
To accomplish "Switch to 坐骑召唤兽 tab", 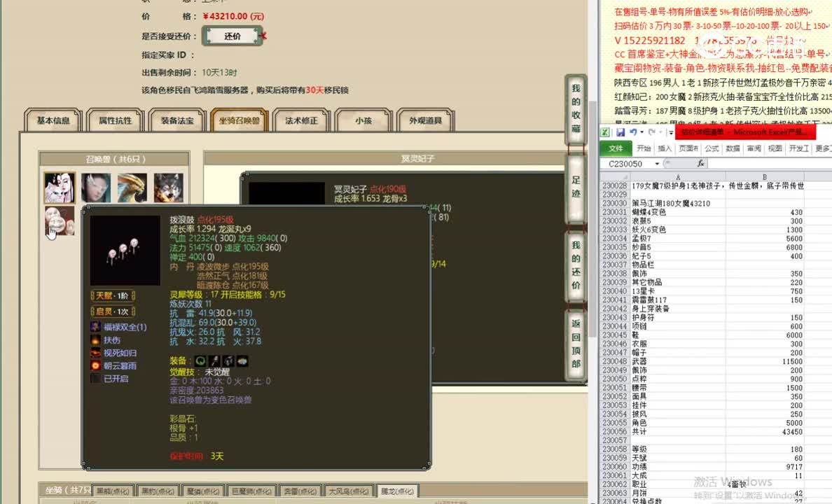I will pyautogui.click(x=240, y=120).
